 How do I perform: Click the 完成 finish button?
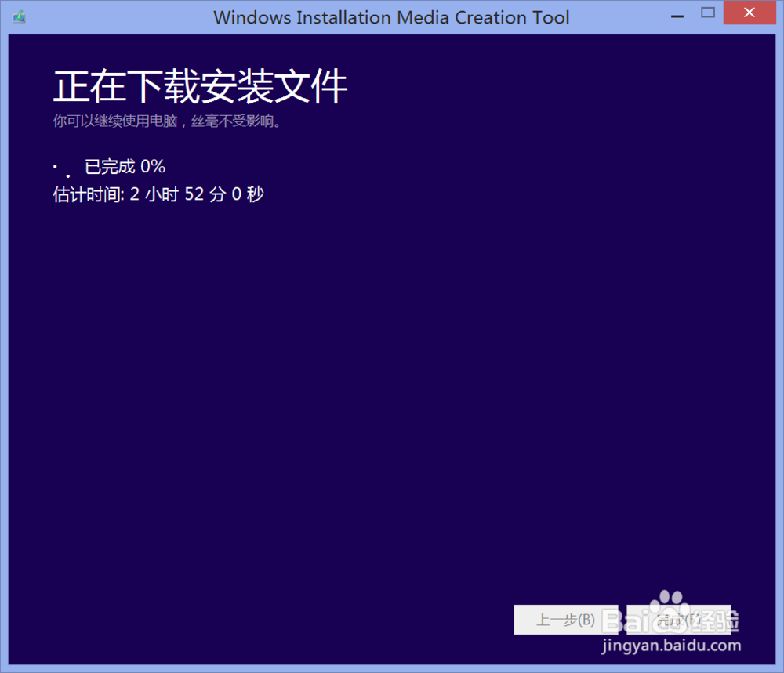(x=678, y=620)
